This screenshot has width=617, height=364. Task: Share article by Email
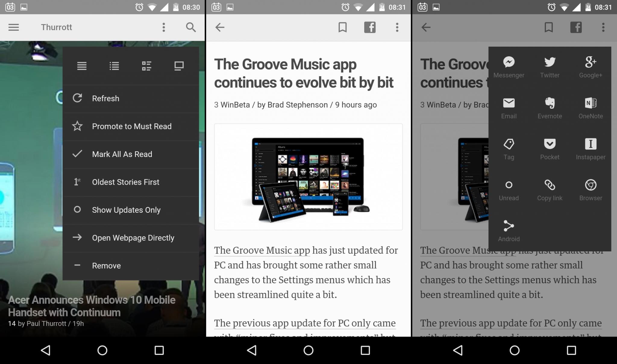click(x=509, y=108)
